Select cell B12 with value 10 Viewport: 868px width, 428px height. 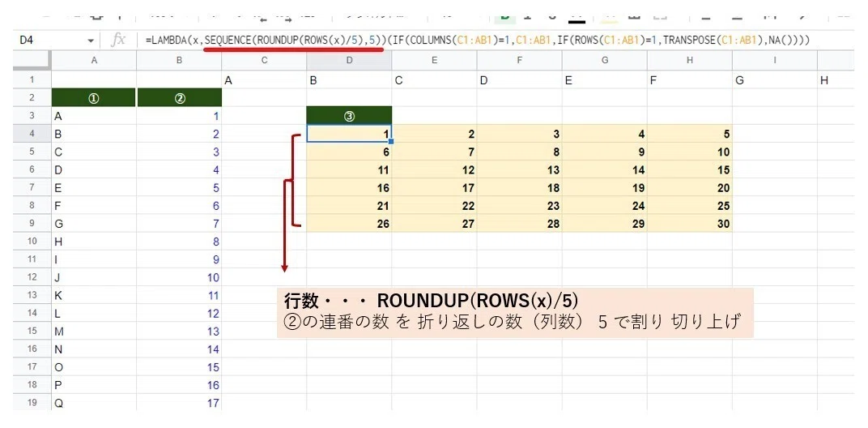click(180, 277)
